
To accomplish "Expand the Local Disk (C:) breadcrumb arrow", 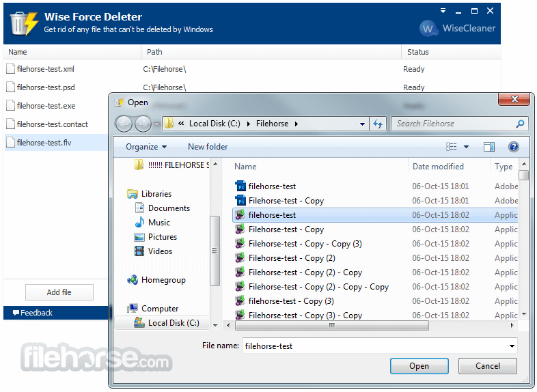I will pos(249,124).
